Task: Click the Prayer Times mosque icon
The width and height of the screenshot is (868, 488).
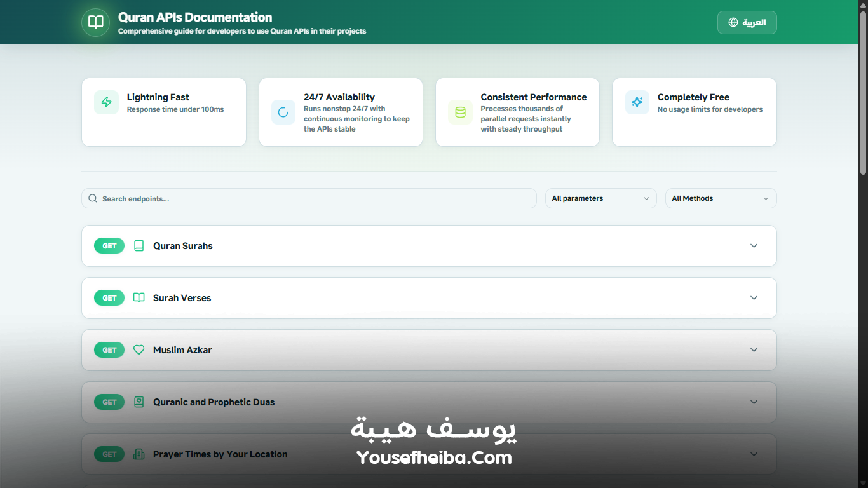Action: click(139, 454)
